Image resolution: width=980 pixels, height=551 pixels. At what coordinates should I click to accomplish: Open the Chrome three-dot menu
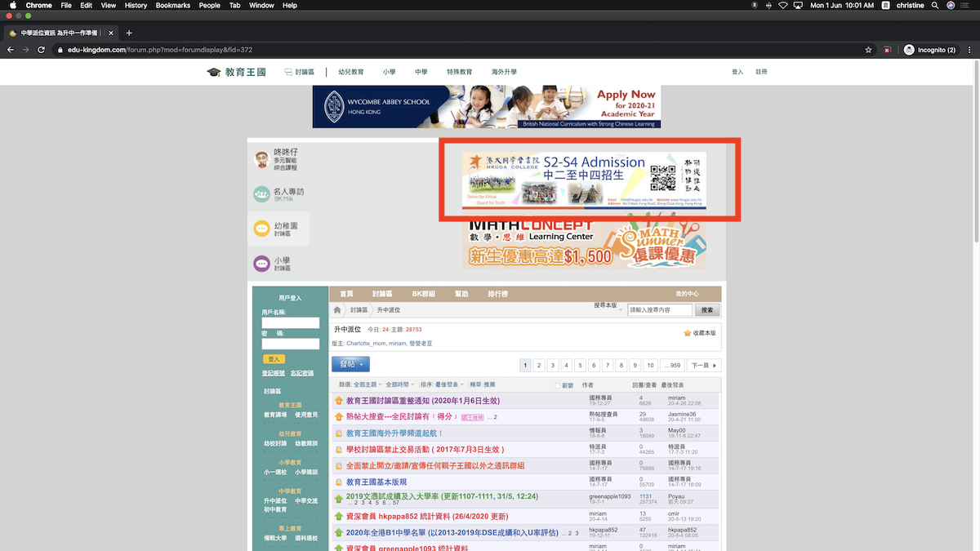point(969,50)
